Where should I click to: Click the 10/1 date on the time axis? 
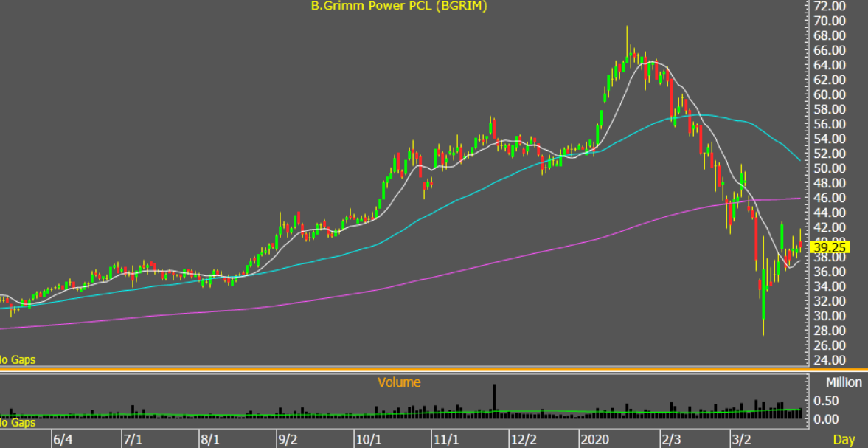(x=369, y=440)
